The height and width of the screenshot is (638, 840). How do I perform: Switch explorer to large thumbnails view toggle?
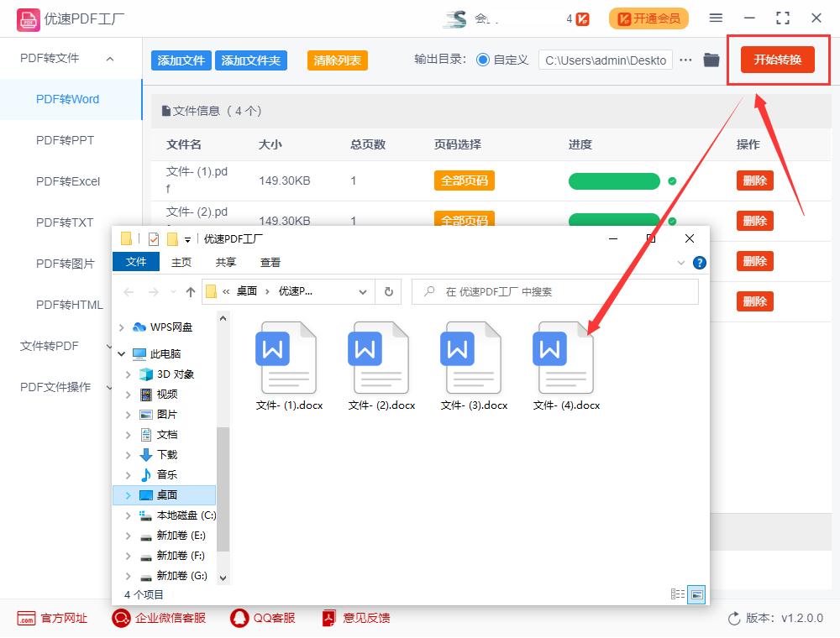tap(696, 594)
